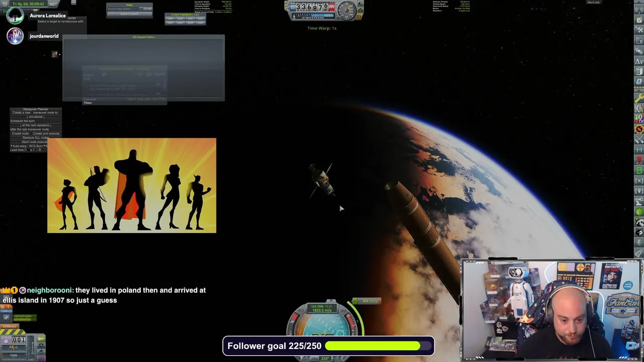Open the crossed tools icon in right toolbar

pos(639,29)
